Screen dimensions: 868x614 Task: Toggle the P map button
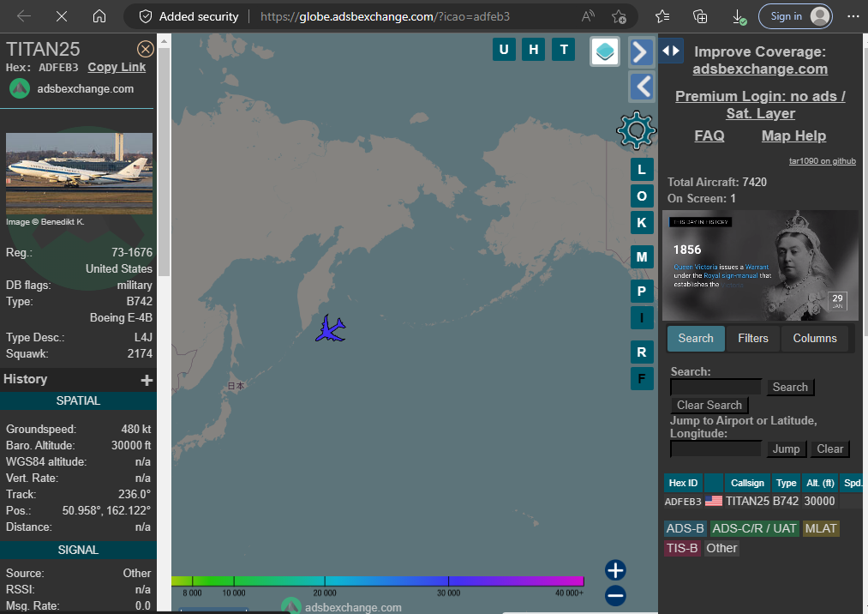click(642, 292)
